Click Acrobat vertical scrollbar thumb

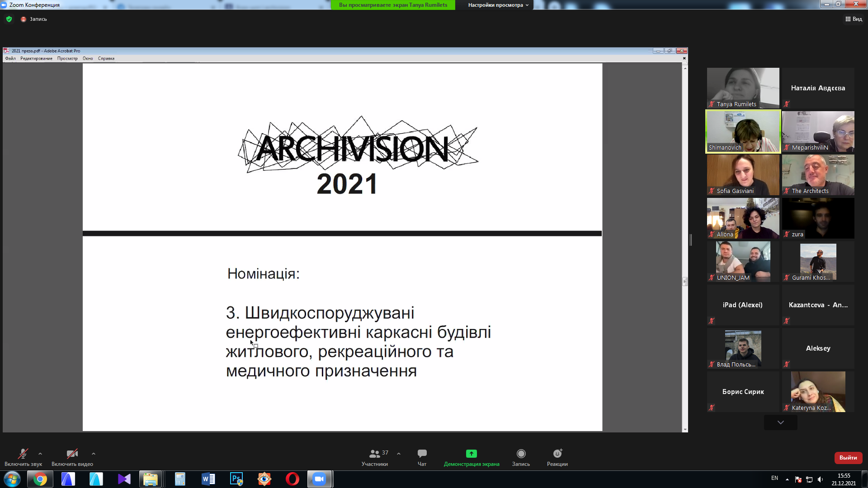tap(685, 282)
